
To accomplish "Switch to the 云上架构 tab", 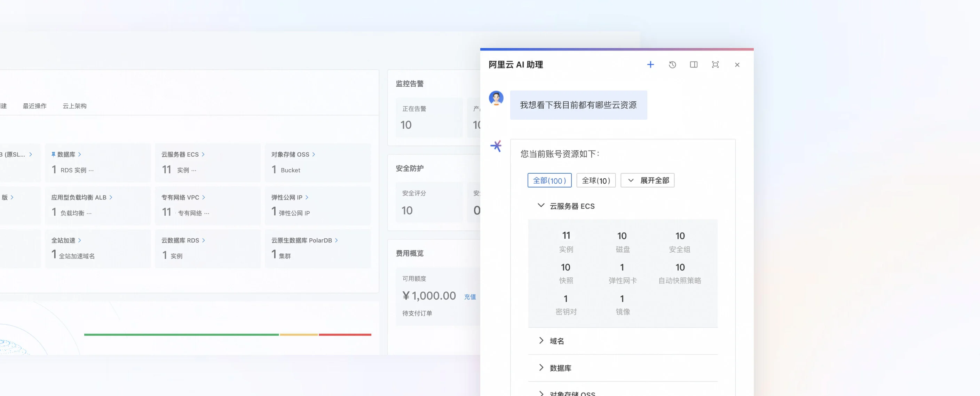I will (74, 106).
